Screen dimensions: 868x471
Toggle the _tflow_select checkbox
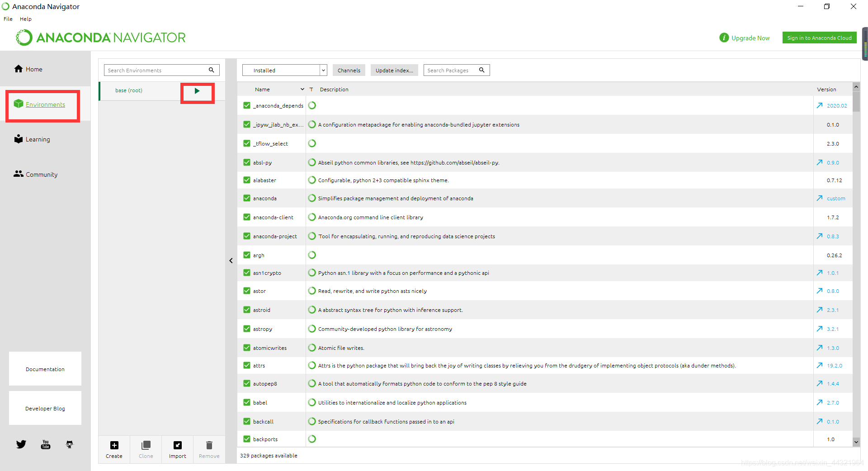247,143
